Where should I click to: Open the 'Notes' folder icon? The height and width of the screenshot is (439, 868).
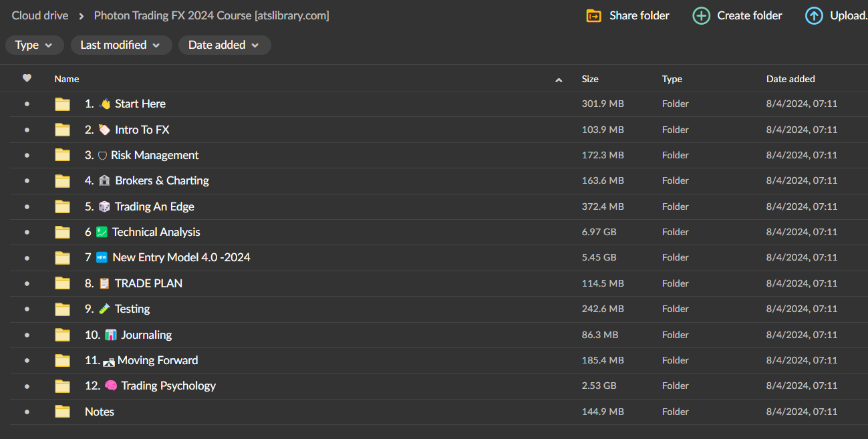pos(62,412)
